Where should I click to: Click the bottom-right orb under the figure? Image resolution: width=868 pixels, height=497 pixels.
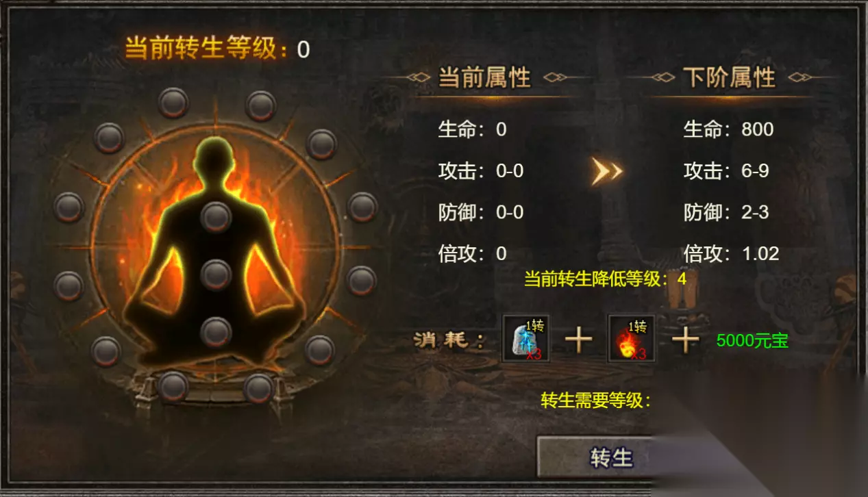(259, 388)
